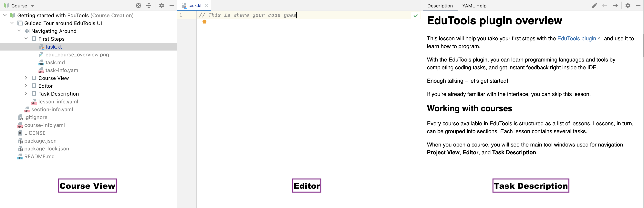
Task: Click the MD icon beside task.md
Action: [41, 62]
